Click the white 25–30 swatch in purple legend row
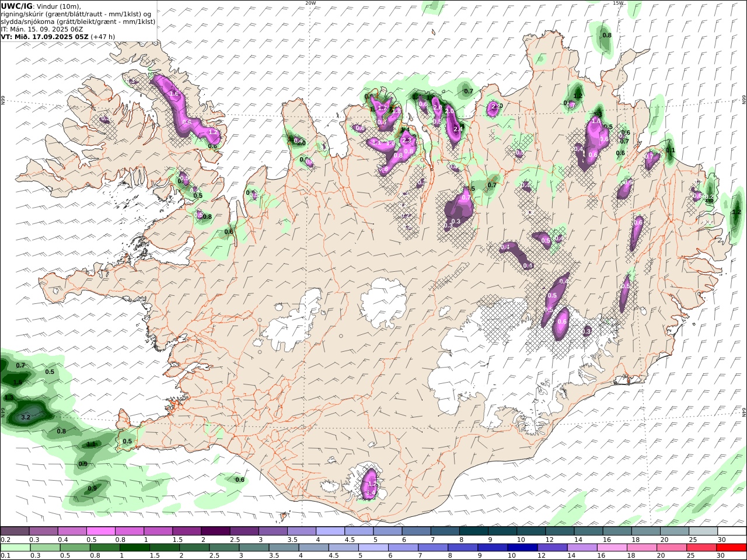Viewport: 747px width, 560px height. (x=731, y=531)
